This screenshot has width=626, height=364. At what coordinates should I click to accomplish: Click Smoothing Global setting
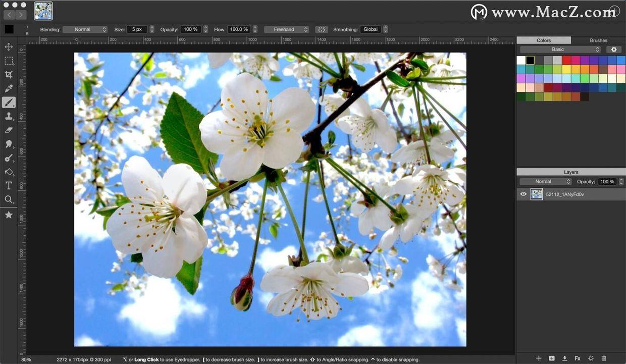[371, 29]
